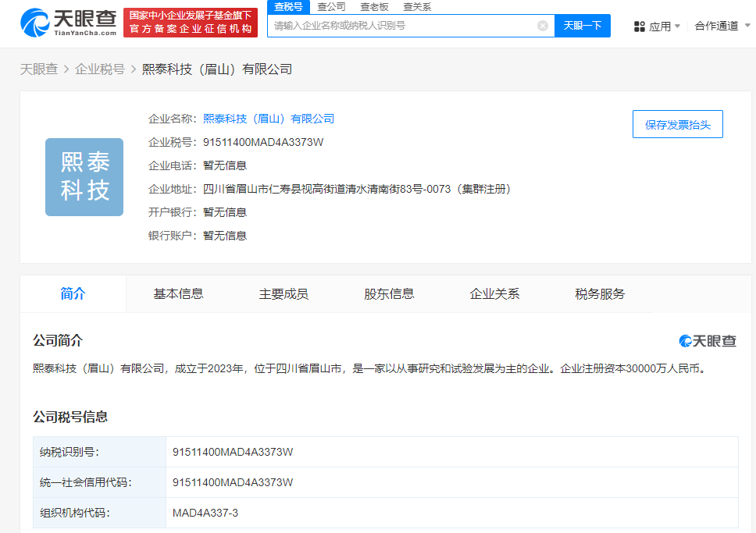The width and height of the screenshot is (756, 533).
Task: Click the breadcrumb text 熙泰科技（眉山）有限公司
Action: [x=217, y=69]
